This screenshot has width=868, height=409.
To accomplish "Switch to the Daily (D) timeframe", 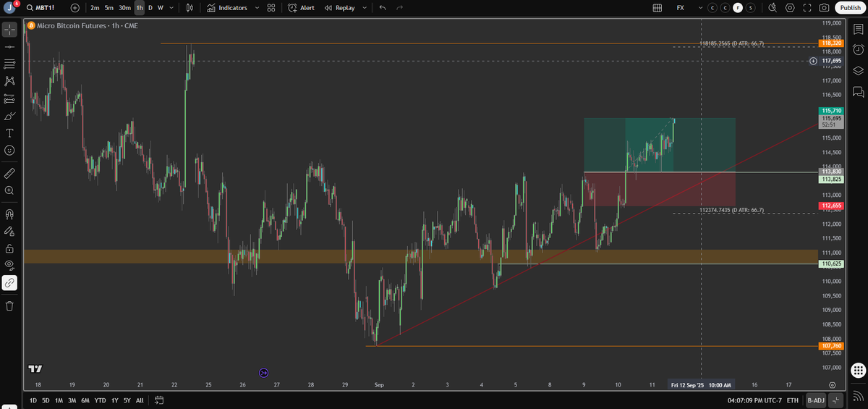I will (150, 7).
